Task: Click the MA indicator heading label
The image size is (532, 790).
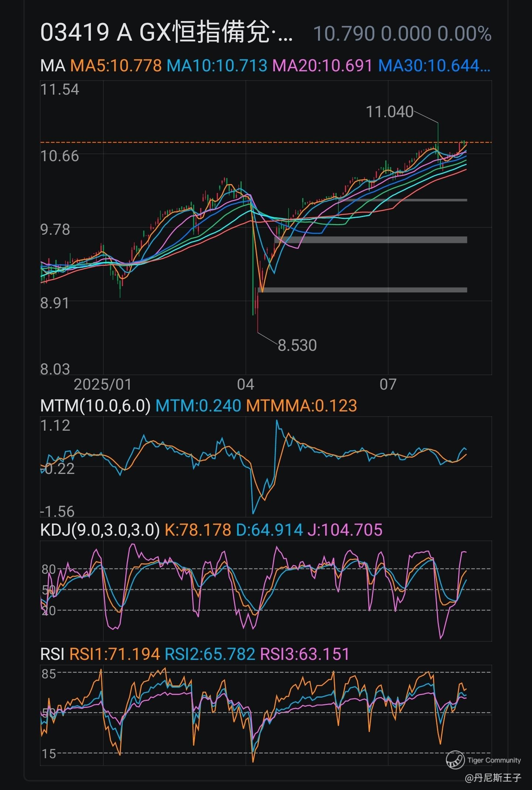Action: coord(53,65)
